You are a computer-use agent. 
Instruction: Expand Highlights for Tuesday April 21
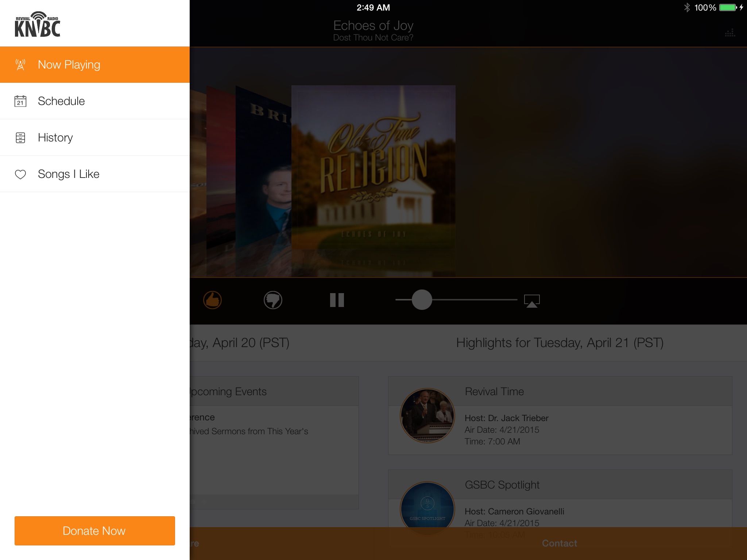tap(559, 342)
